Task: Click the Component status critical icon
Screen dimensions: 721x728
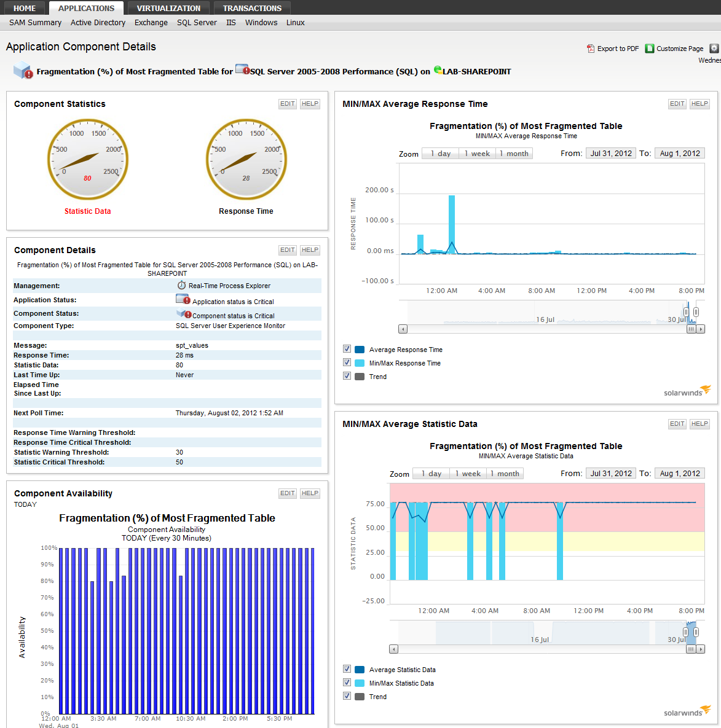Action: pos(184,315)
